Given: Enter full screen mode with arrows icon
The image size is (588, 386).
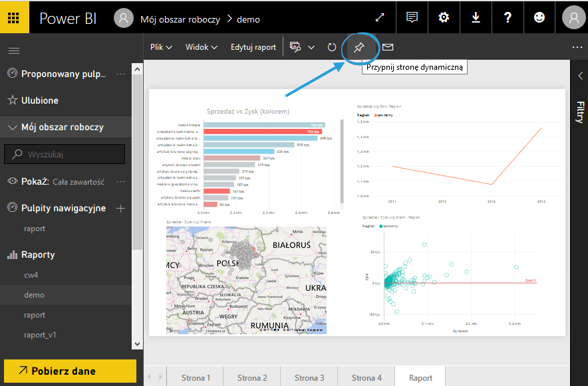Looking at the screenshot, I should pyautogui.click(x=380, y=18).
